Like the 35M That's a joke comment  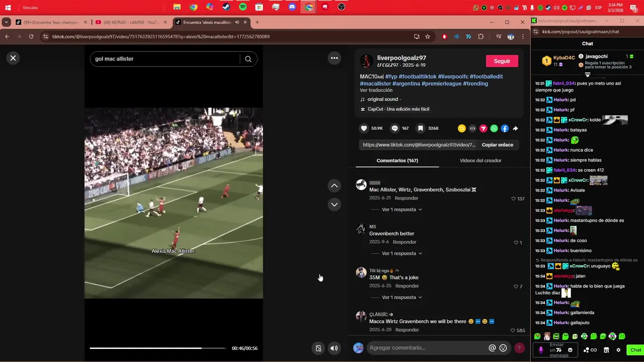(x=516, y=287)
